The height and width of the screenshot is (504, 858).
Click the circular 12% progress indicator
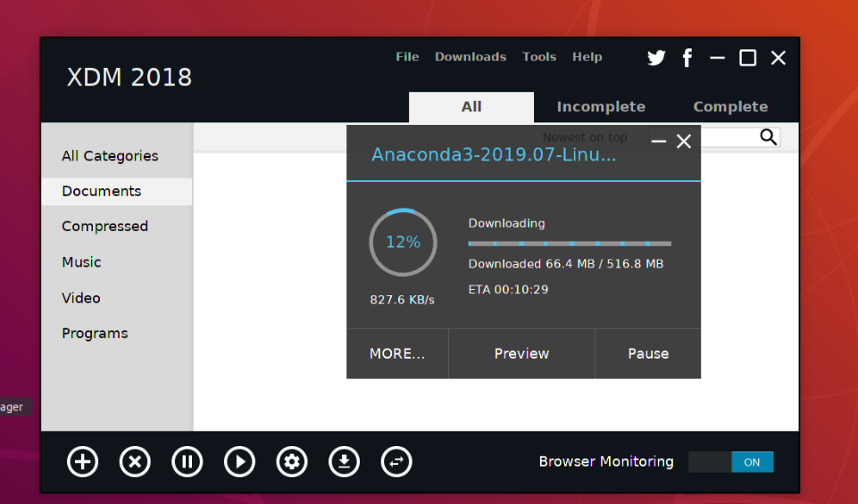(x=404, y=242)
